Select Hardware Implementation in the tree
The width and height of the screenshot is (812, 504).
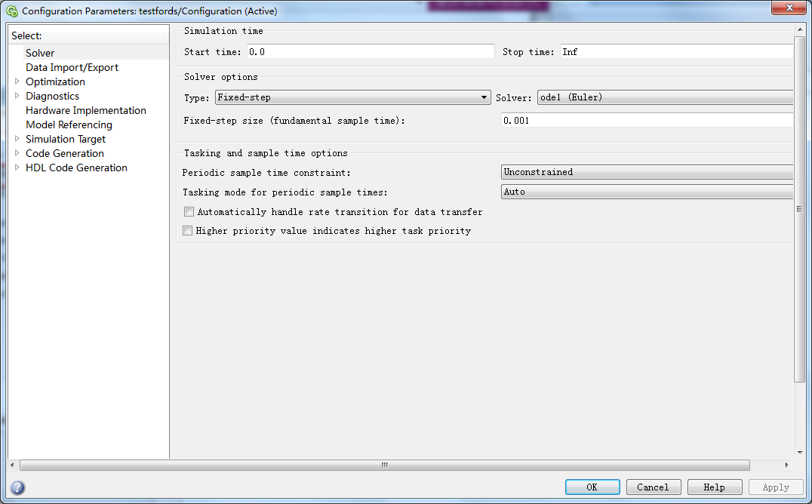(85, 110)
